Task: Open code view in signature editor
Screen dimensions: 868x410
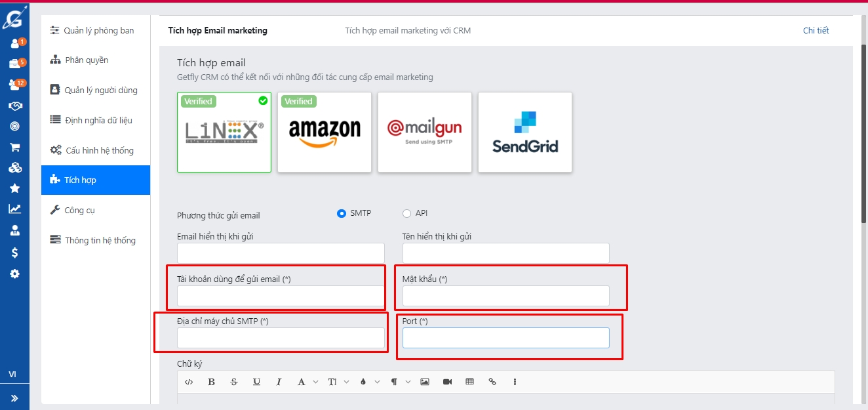Action: [x=189, y=382]
